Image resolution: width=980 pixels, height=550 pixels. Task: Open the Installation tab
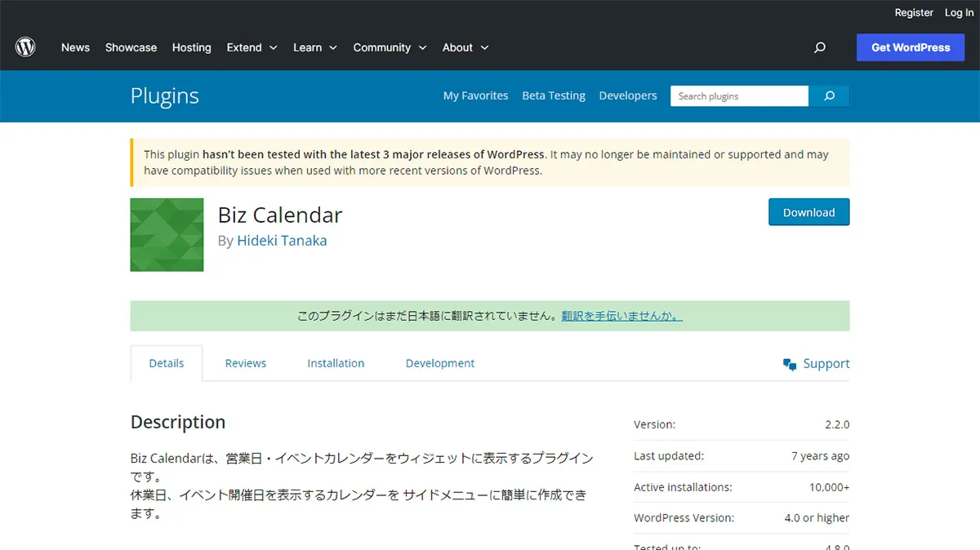click(336, 362)
